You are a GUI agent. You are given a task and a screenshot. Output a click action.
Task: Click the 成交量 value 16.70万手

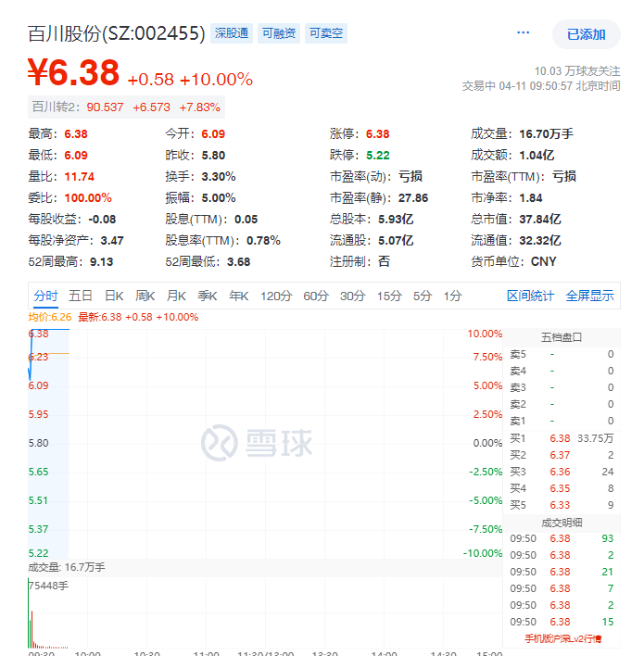coord(546,133)
